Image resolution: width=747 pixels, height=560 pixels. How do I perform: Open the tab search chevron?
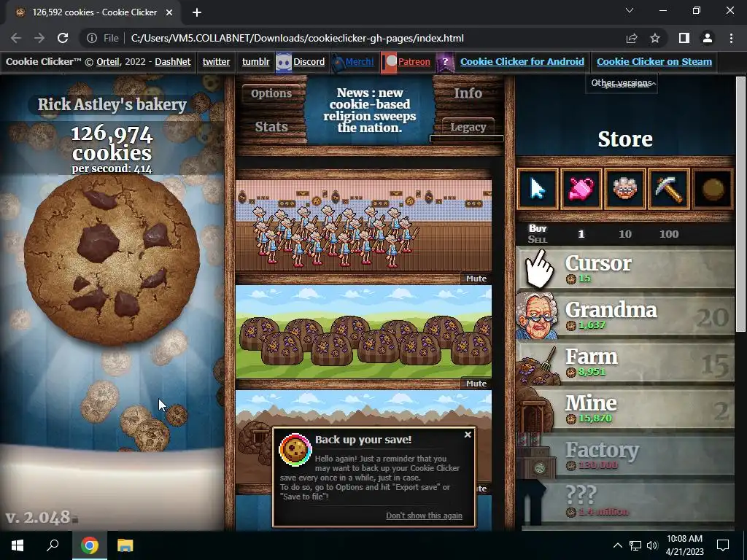point(630,10)
